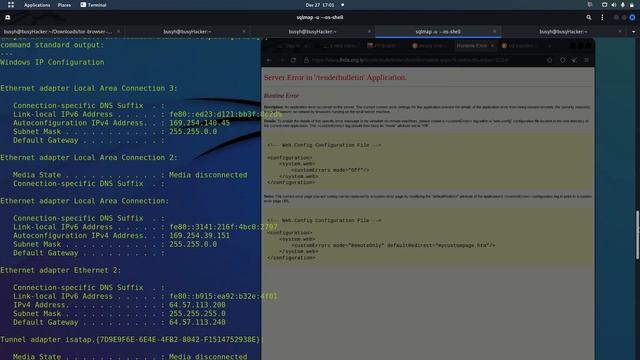640x360 pixels.
Task: Click the 'Tunnel adapter isatap' line
Action: click(x=131, y=340)
